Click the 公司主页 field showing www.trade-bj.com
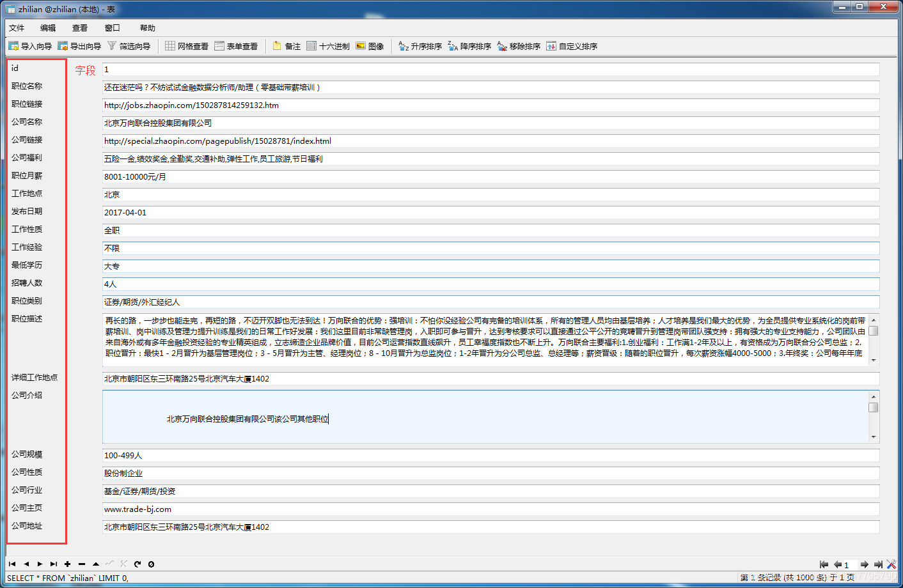 (491, 509)
